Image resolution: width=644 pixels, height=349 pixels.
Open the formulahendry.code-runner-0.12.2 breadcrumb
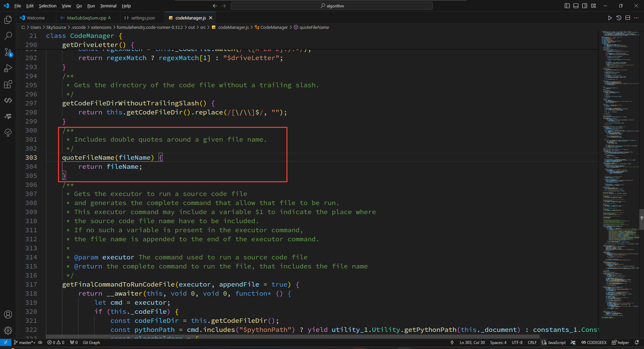pyautogui.click(x=150, y=27)
